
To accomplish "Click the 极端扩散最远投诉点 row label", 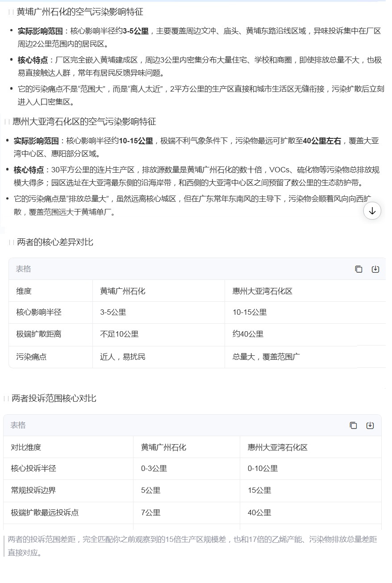I will coord(45,513).
